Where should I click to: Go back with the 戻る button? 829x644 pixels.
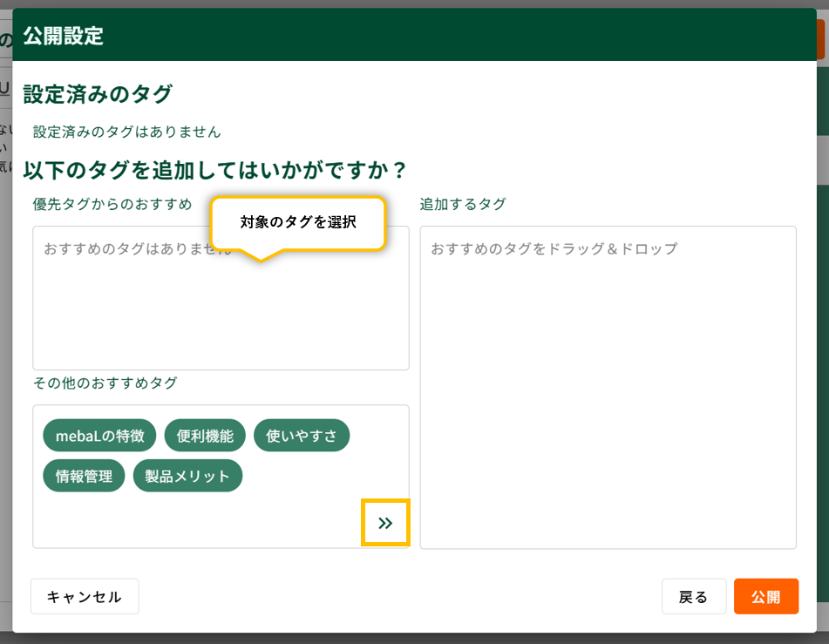[x=693, y=597]
